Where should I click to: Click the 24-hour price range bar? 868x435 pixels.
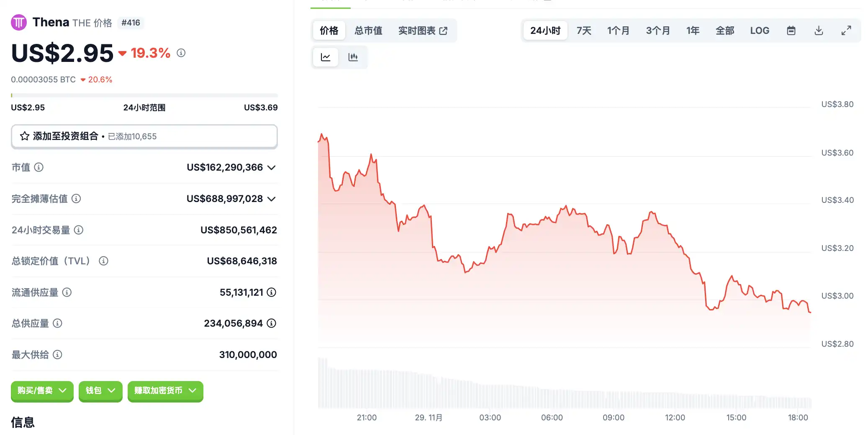(144, 95)
